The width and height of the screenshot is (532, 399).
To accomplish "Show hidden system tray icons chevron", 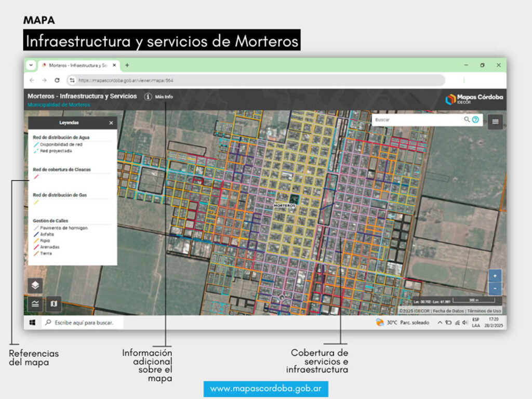I will (x=440, y=323).
